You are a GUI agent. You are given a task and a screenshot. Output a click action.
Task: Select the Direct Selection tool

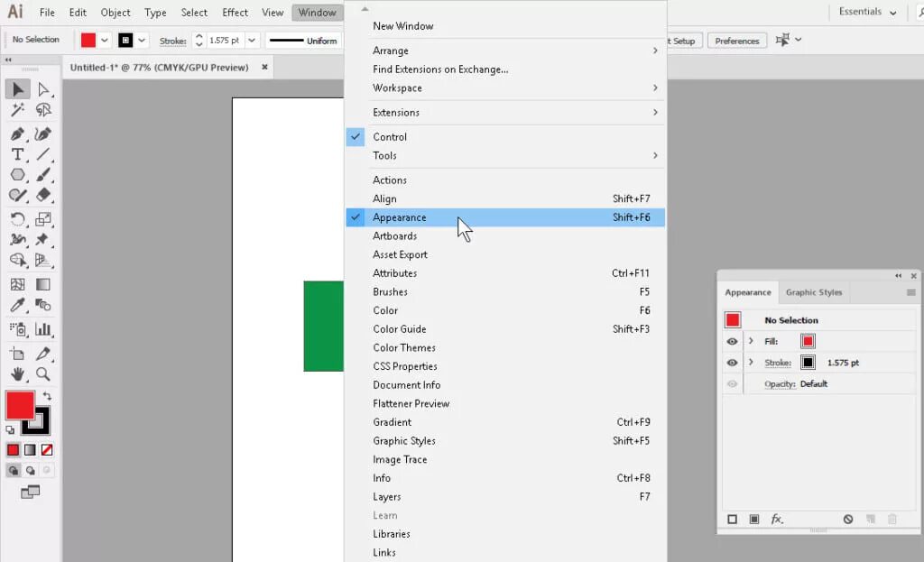tap(43, 89)
